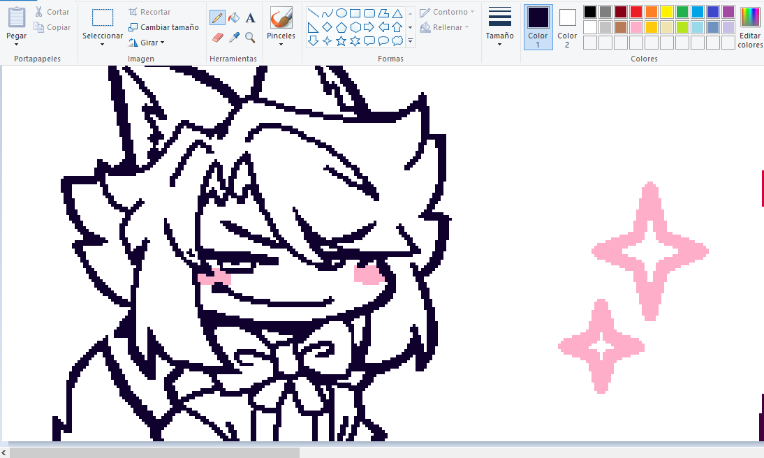The image size is (764, 458).
Task: Select the Pinceles brush tool
Action: click(x=281, y=18)
